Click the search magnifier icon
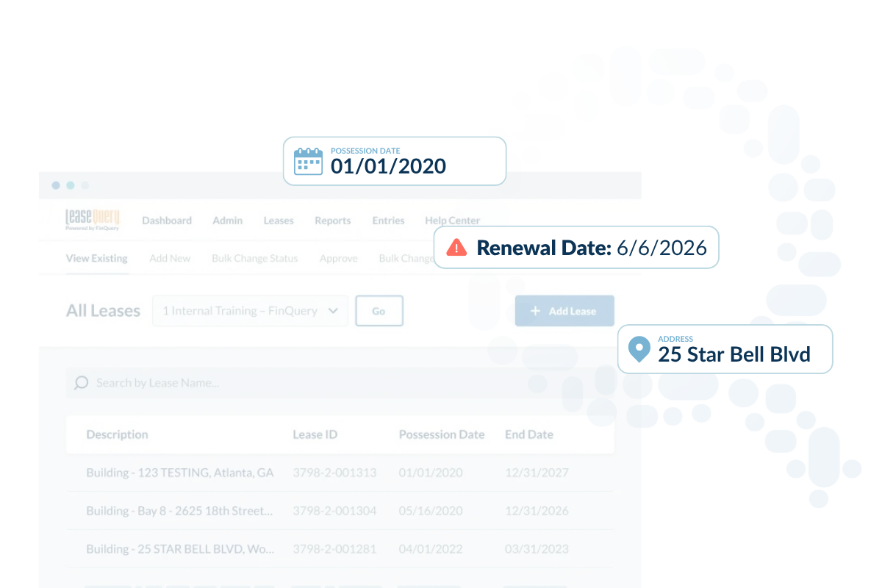Image resolution: width=882 pixels, height=588 pixels. pyautogui.click(x=82, y=383)
